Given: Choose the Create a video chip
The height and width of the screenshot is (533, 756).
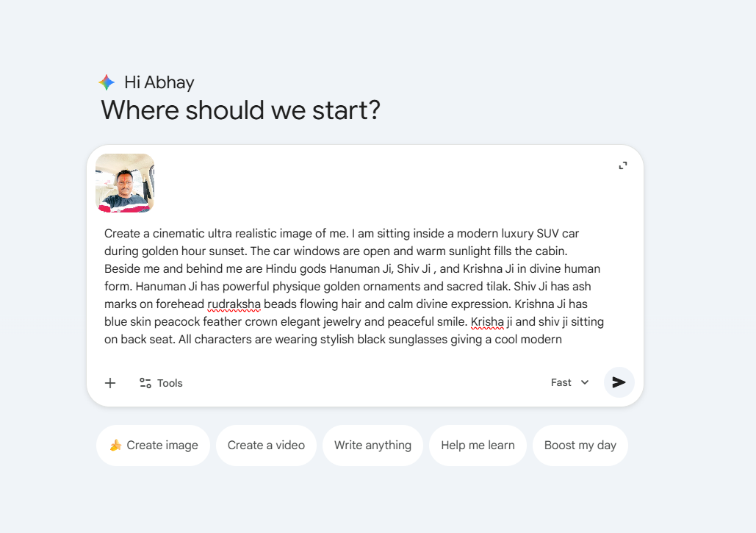Looking at the screenshot, I should (266, 446).
